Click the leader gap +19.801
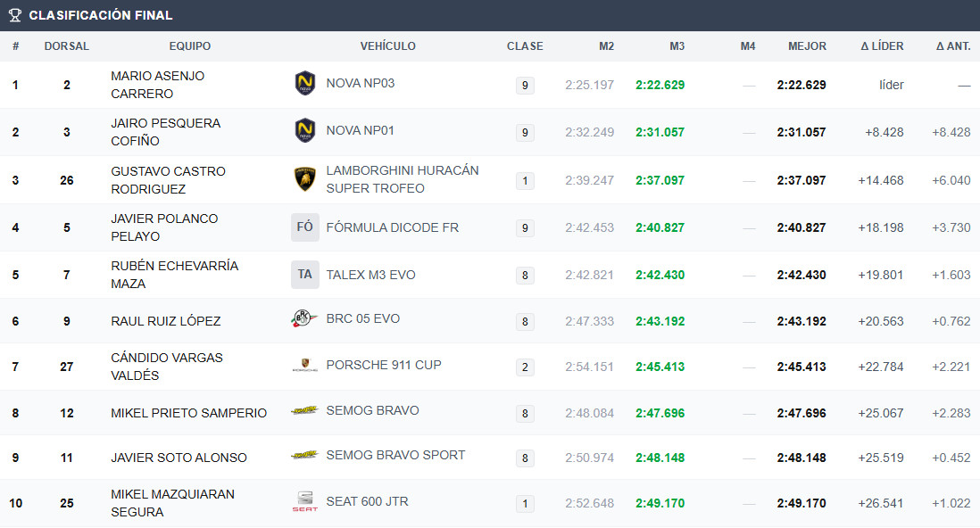The height and width of the screenshot is (528, 980). 881,275
